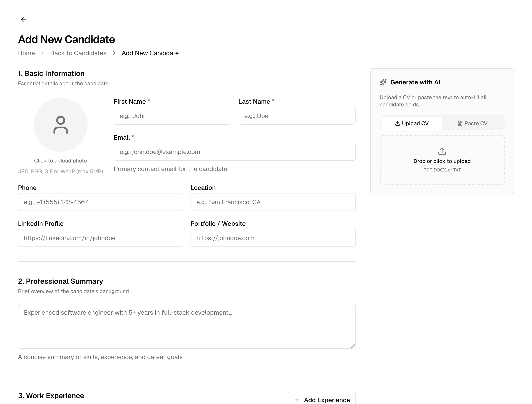This screenshot has height=404, width=532.
Task: Click the back arrow icon
Action: click(x=23, y=20)
